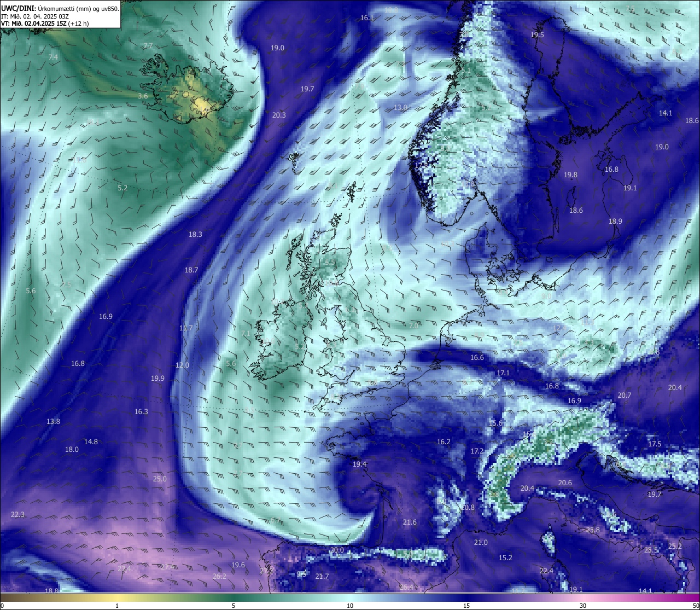Click the 7.7 value north of Iceland

(x=148, y=46)
